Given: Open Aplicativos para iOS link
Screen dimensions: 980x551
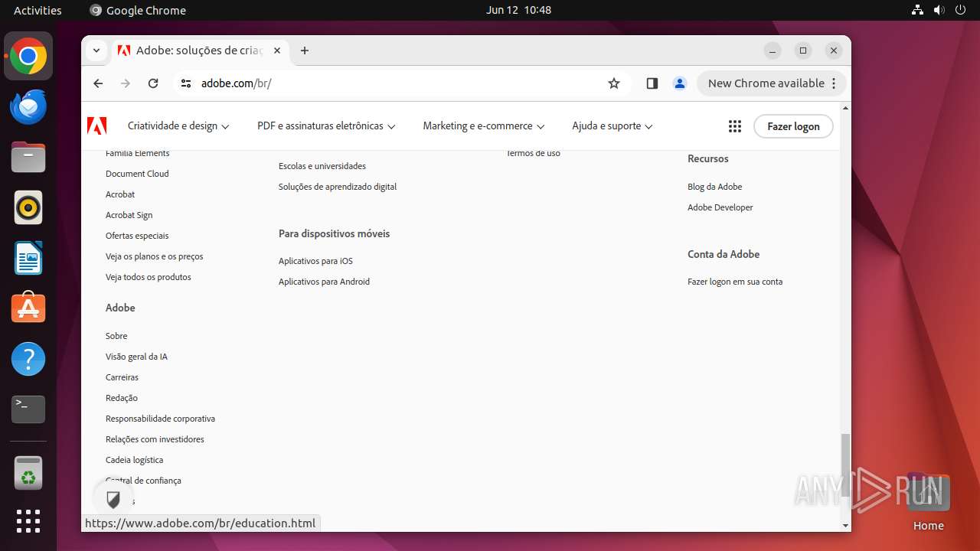Looking at the screenshot, I should pyautogui.click(x=315, y=261).
